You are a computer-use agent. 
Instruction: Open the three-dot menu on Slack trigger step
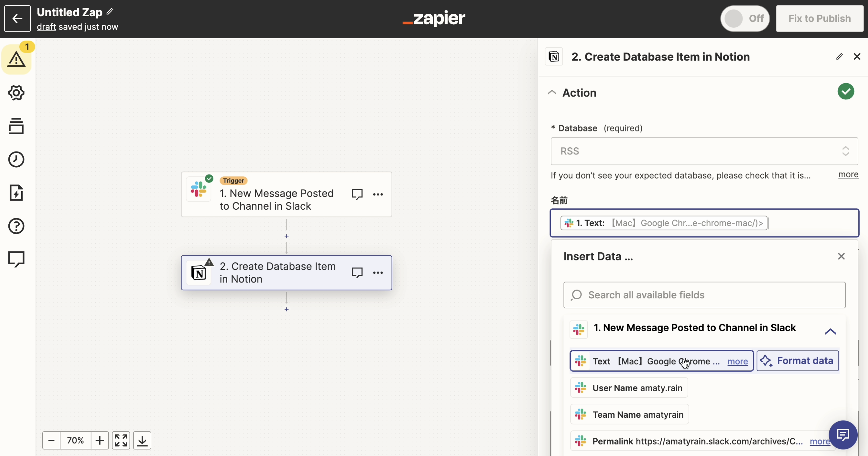coord(378,194)
